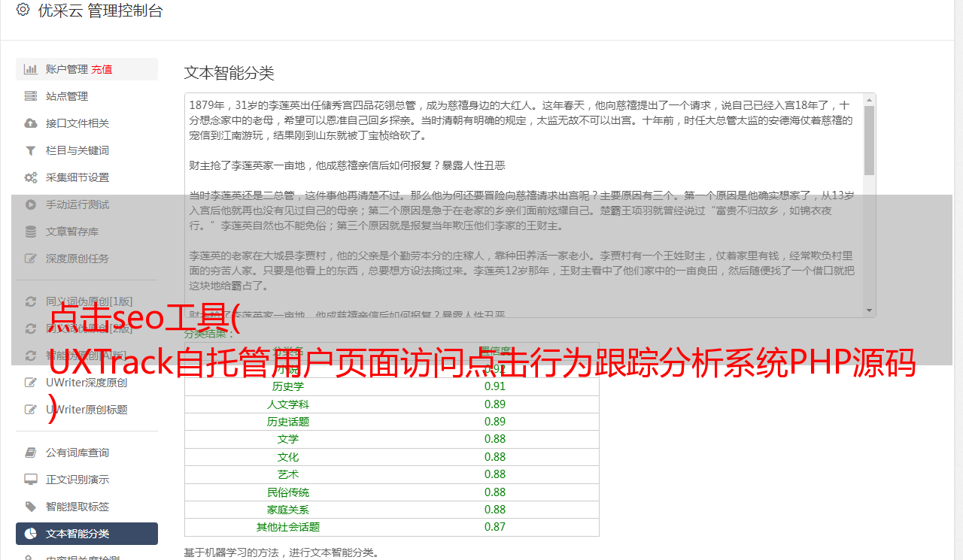Click the 文本智能分类 page heading

click(x=229, y=73)
